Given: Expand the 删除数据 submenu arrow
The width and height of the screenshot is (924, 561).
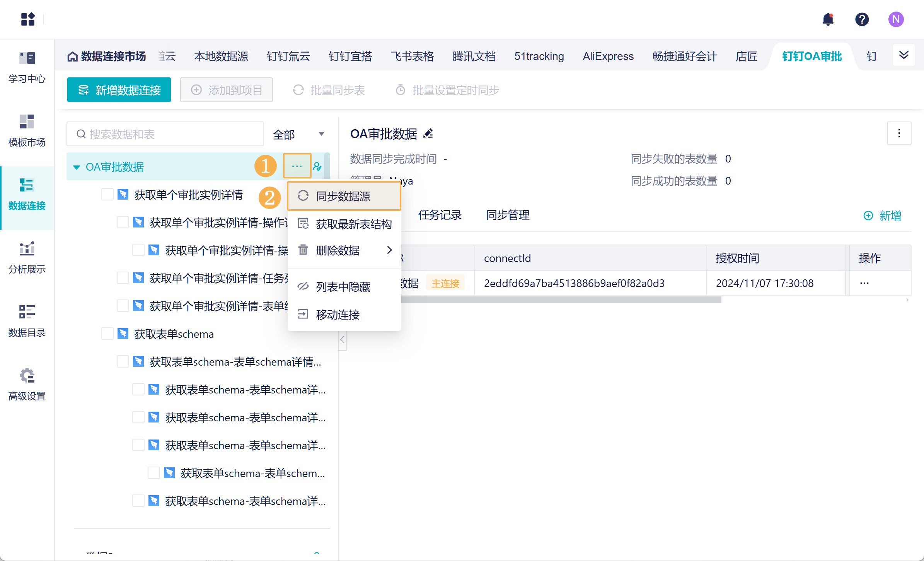Looking at the screenshot, I should 389,250.
